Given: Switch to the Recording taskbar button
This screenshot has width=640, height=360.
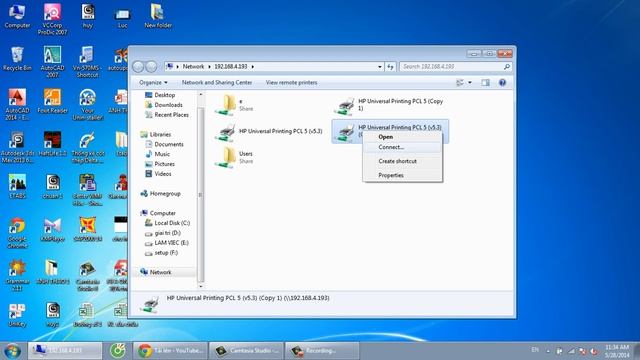Looking at the screenshot, I should (x=322, y=351).
